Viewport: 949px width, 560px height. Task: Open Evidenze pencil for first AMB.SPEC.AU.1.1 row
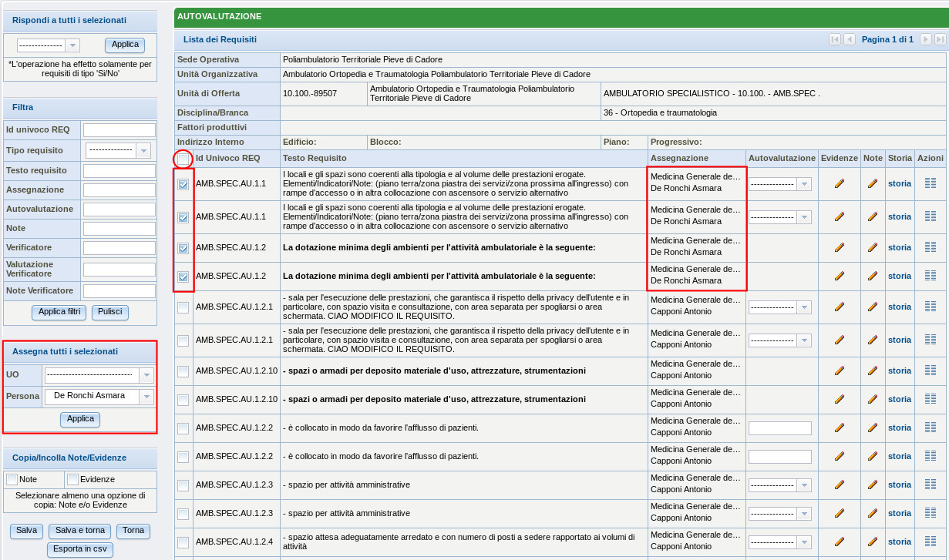pyautogui.click(x=839, y=184)
